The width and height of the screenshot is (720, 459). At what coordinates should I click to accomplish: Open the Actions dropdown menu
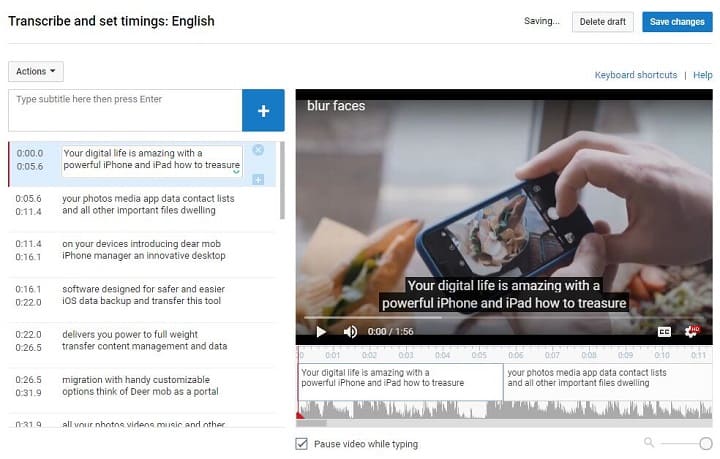36,72
